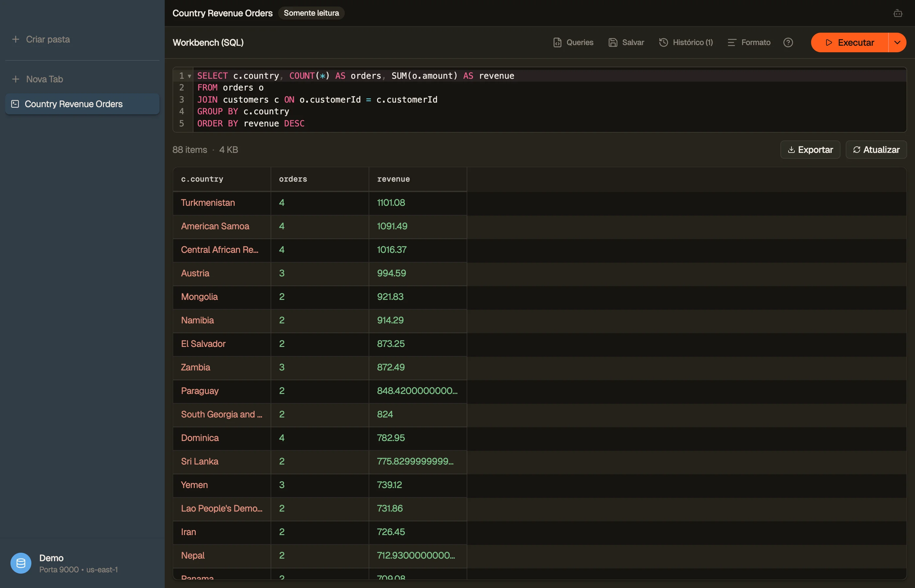
Task: Click the Workbench (SQL) heading
Action: point(208,42)
